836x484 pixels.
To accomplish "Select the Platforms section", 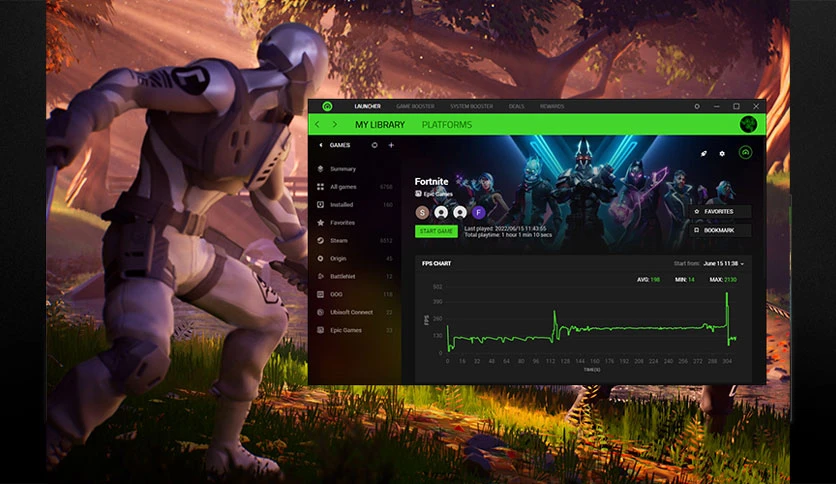I will point(447,125).
